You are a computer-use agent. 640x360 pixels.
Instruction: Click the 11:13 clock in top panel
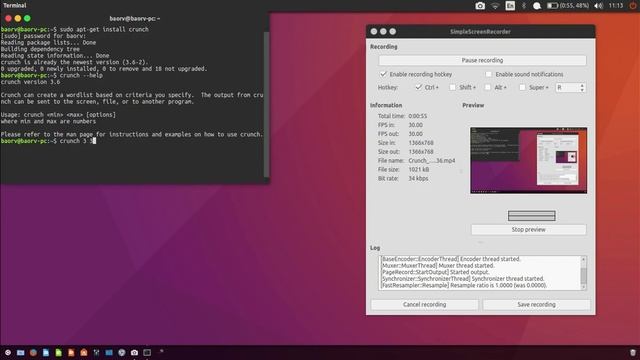tap(616, 6)
